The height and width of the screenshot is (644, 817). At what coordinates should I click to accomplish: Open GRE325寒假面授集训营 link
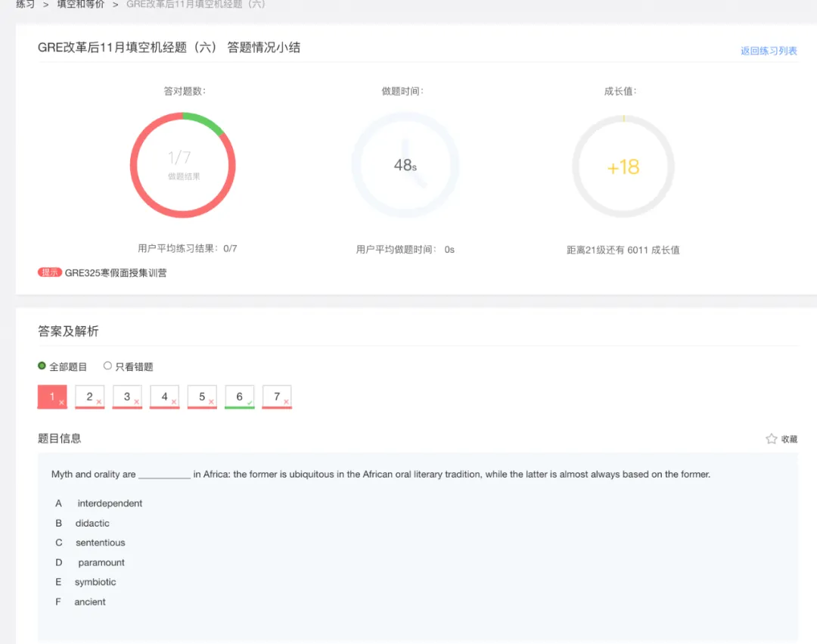(x=115, y=273)
